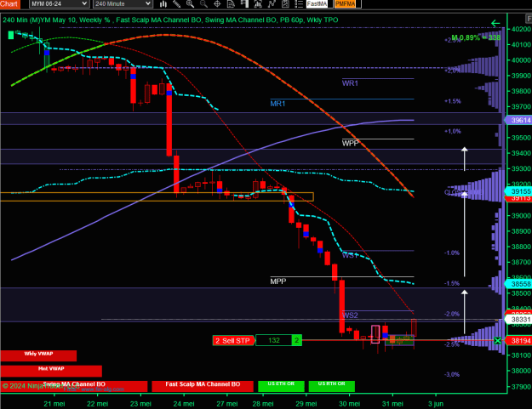Click the WPP pivot label
The width and height of the screenshot is (532, 409).
[350, 143]
